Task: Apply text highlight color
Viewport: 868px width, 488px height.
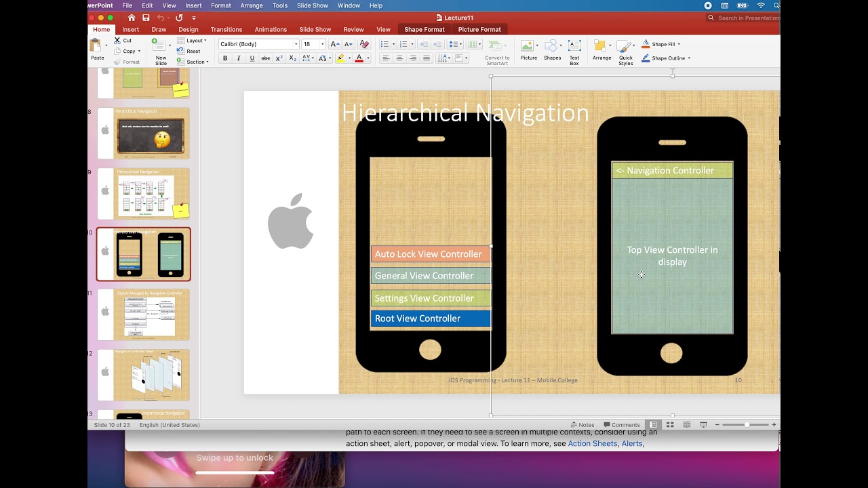Action: click(340, 58)
